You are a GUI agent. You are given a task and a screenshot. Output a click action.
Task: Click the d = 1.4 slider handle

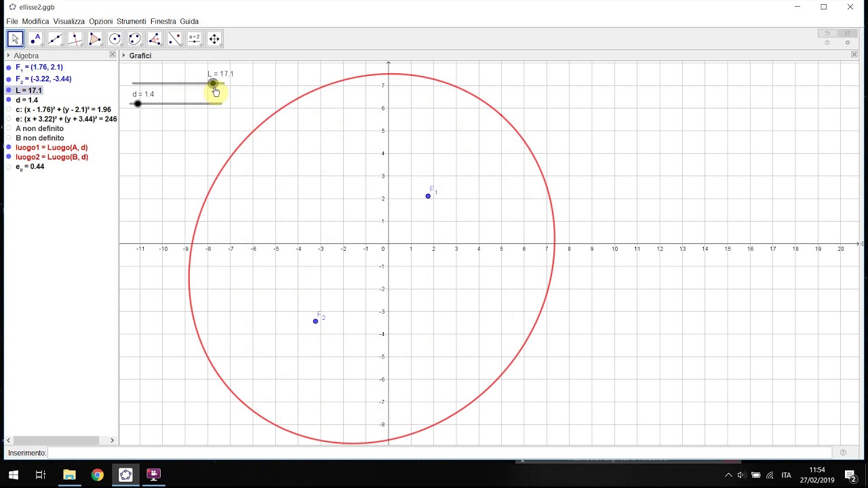pyautogui.click(x=138, y=104)
